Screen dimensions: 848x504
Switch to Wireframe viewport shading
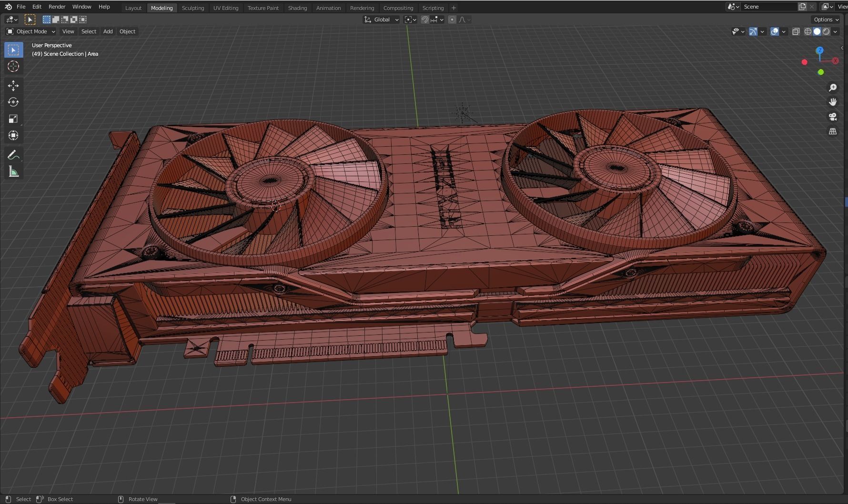click(x=808, y=31)
